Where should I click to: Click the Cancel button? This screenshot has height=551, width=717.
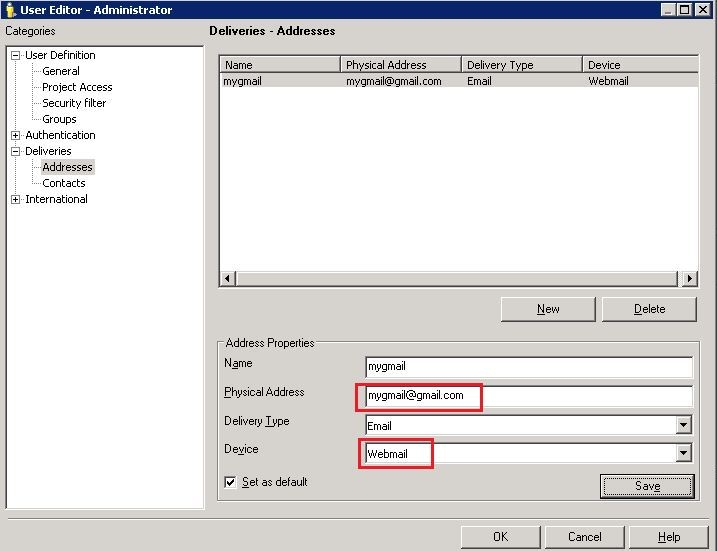pos(584,537)
